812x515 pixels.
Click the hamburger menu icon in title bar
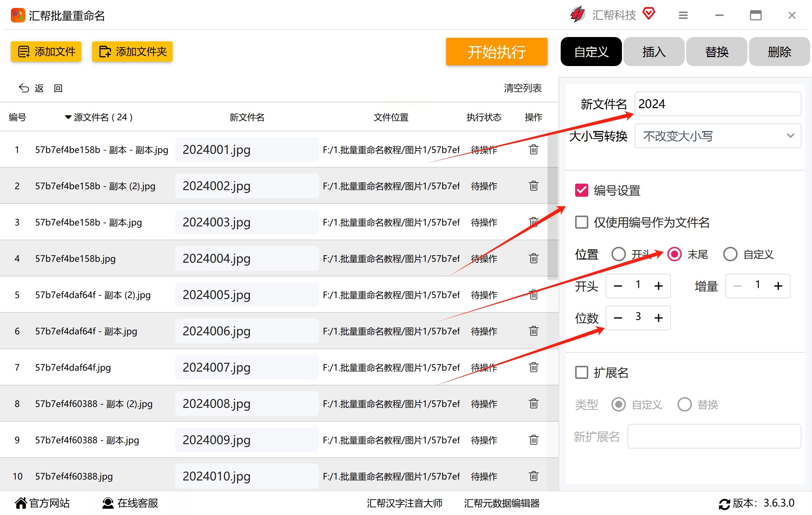pyautogui.click(x=683, y=15)
